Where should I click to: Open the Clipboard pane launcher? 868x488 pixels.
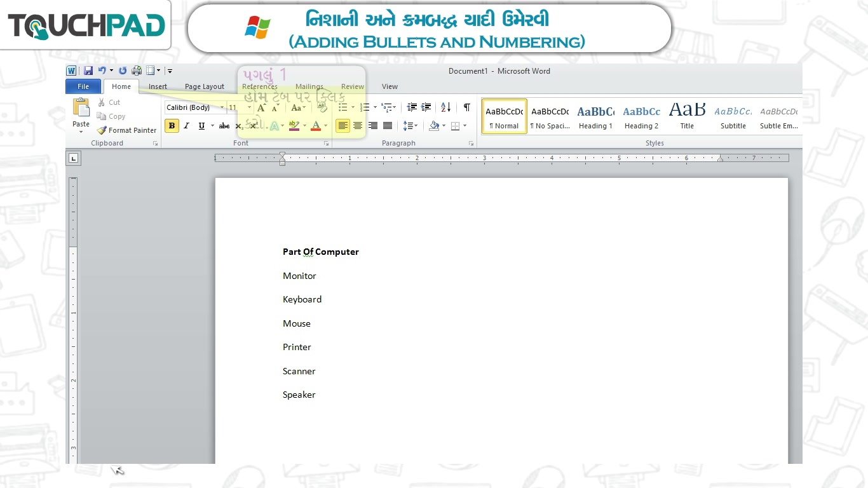coord(156,144)
